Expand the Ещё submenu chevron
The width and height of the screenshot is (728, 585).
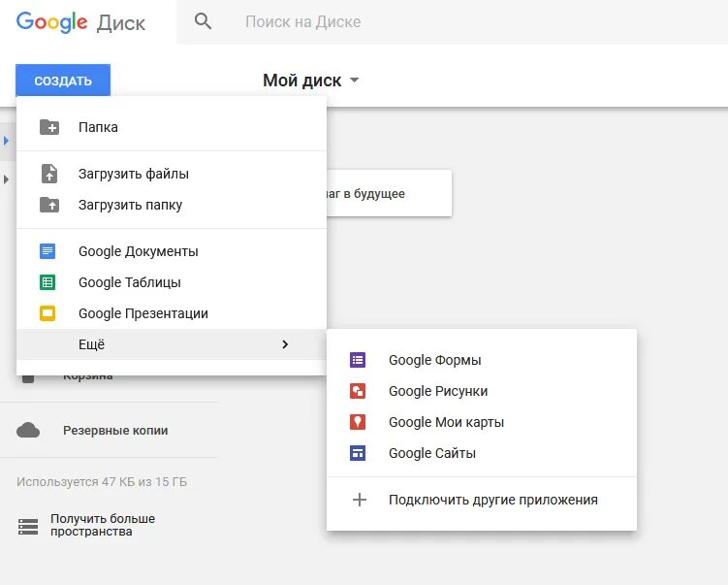285,344
